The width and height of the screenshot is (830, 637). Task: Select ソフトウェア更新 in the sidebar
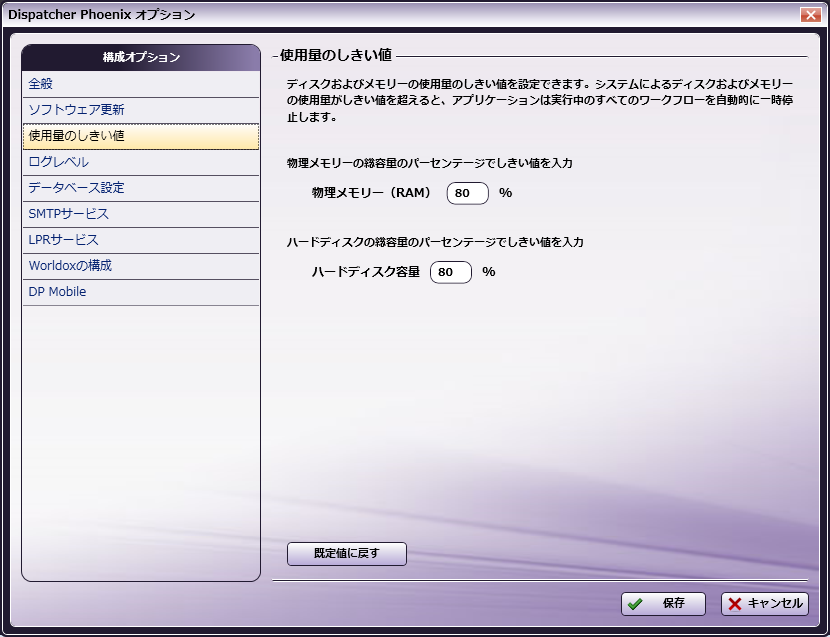(x=141, y=110)
